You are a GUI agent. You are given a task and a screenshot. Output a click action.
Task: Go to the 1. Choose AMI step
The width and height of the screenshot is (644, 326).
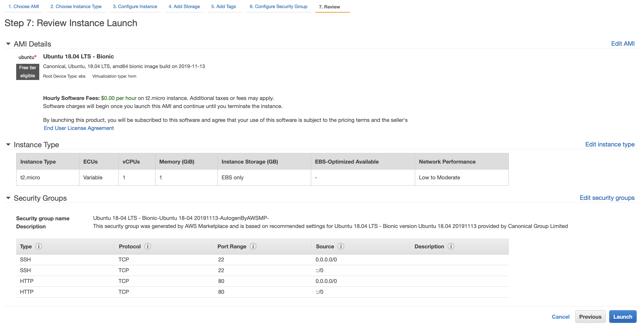(23, 7)
